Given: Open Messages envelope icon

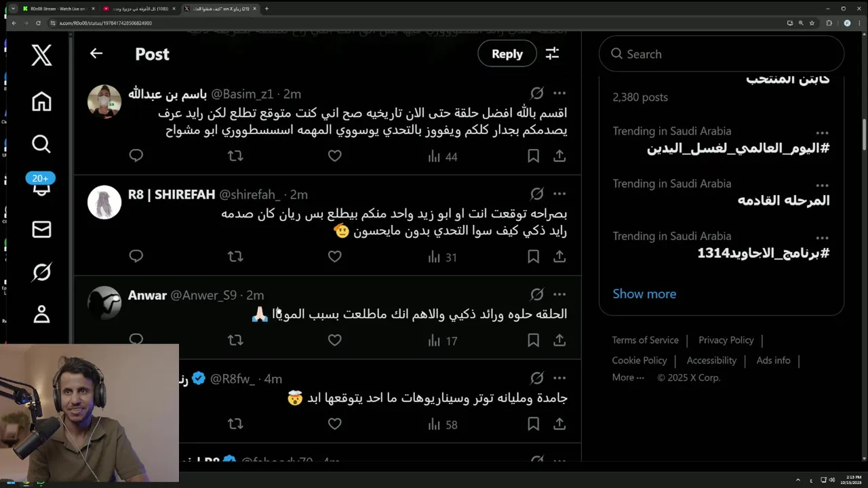Looking at the screenshot, I should tap(41, 229).
